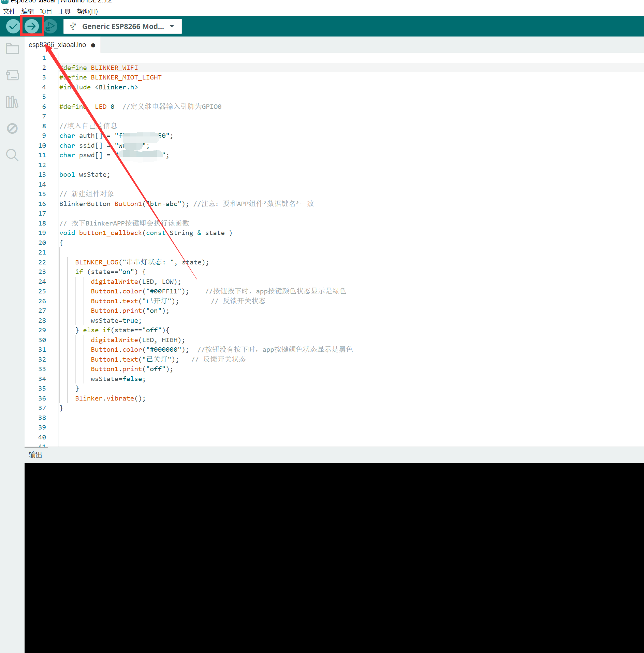Click 'void button1_callback' function signature

[x=146, y=233]
